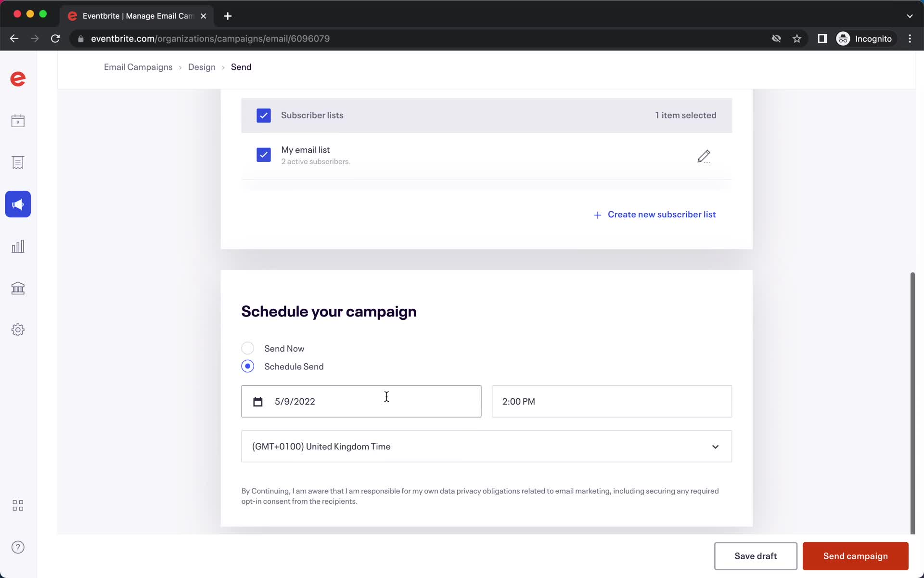Viewport: 924px width, 578px height.
Task: Click the tracking protection eye icon
Action: point(776,39)
